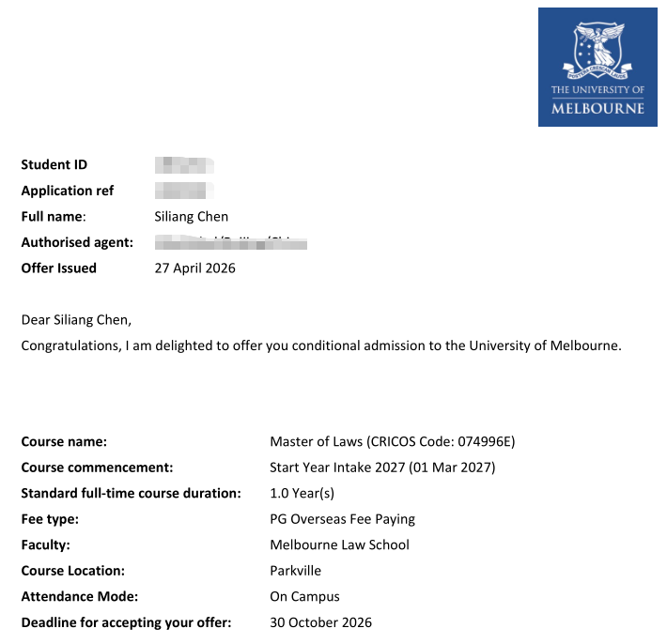Image resolution: width=667 pixels, height=644 pixels.
Task: Click the blurred Student ID value
Action: click(x=184, y=165)
